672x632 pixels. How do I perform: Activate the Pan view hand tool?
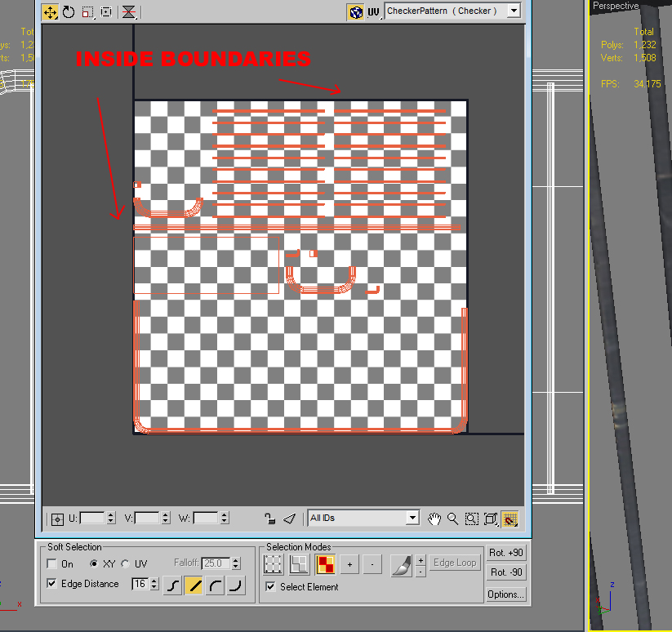pos(434,519)
